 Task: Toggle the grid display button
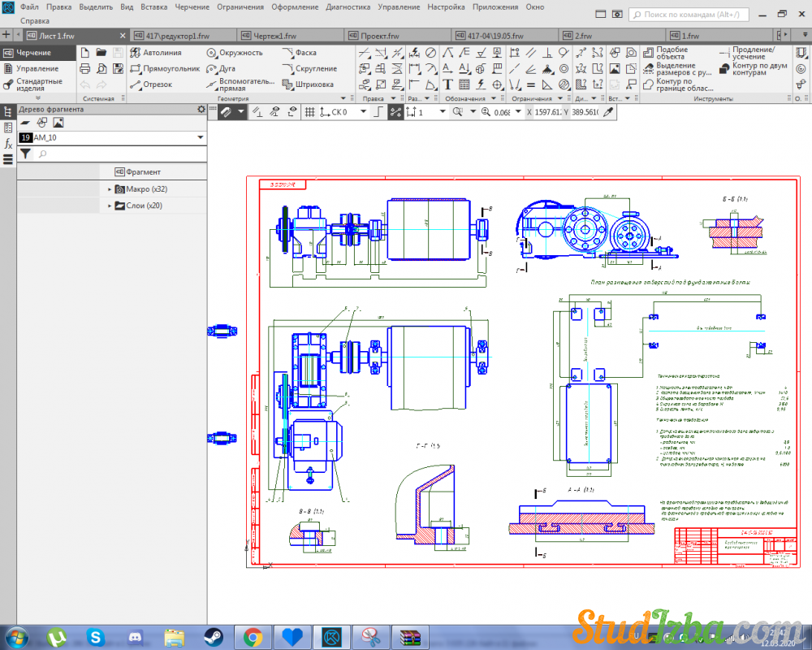pyautogui.click(x=309, y=112)
